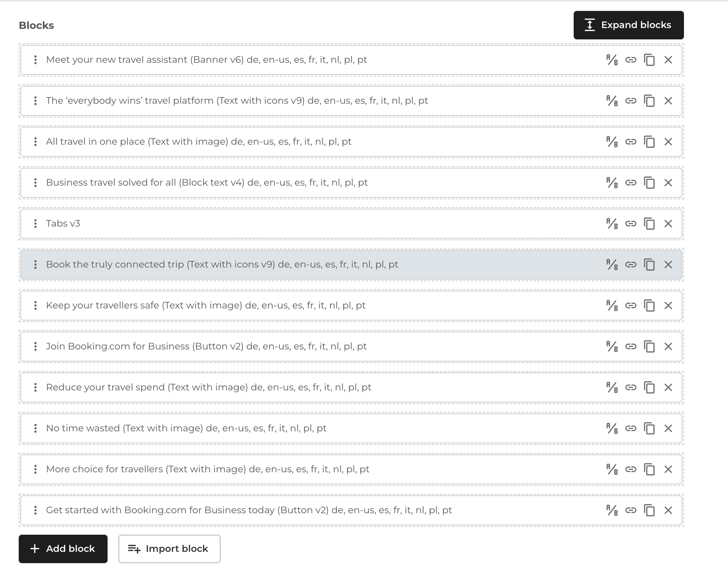
Task: Open A/B test for Tabs v3 block
Action: point(612,224)
